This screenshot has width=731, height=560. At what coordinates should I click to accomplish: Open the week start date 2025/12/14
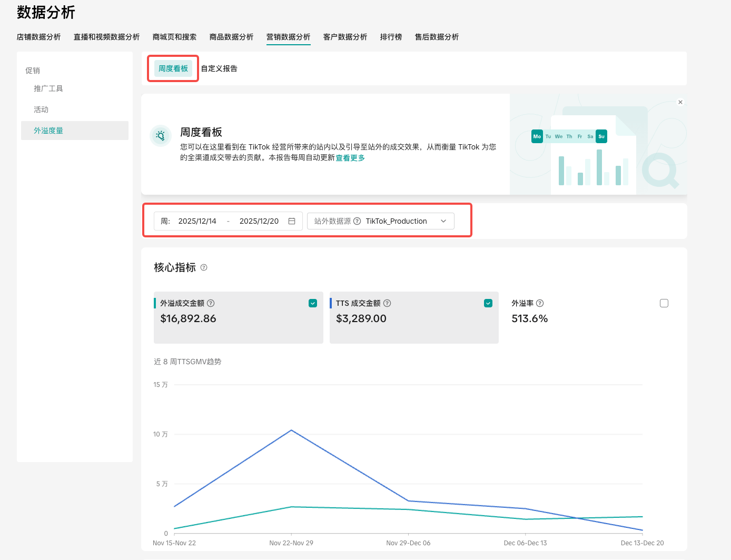tap(197, 221)
